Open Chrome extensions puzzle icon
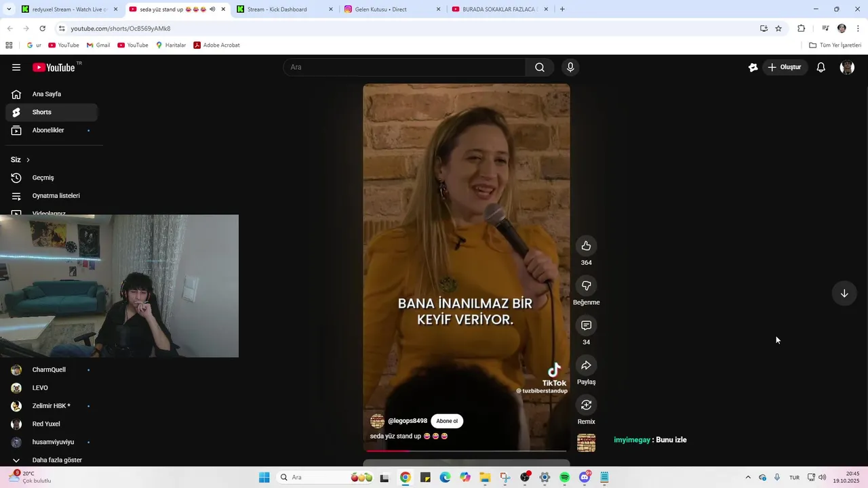 [x=802, y=28]
